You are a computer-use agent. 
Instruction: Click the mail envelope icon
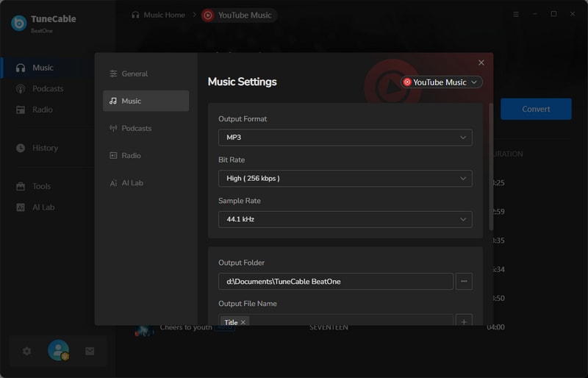click(90, 351)
